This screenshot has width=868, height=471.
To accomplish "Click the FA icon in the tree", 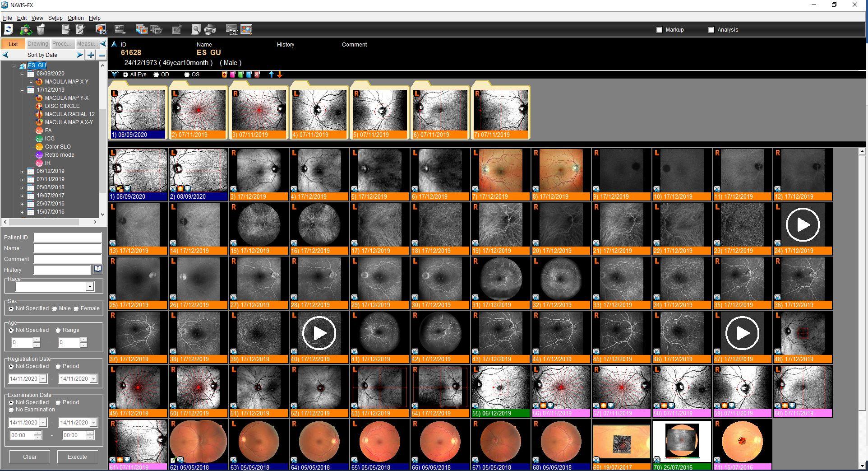I will click(39, 131).
